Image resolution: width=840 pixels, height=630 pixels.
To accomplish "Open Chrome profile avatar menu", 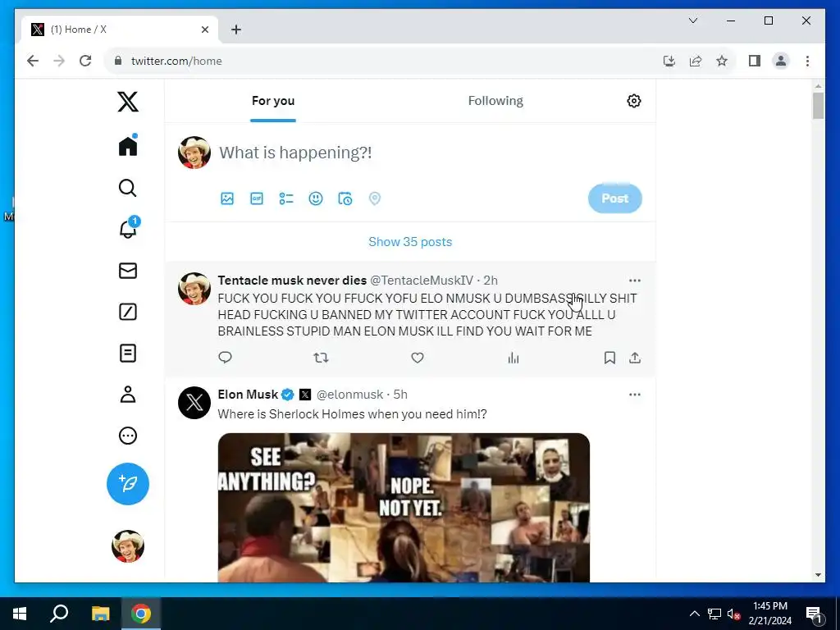I will click(x=781, y=61).
